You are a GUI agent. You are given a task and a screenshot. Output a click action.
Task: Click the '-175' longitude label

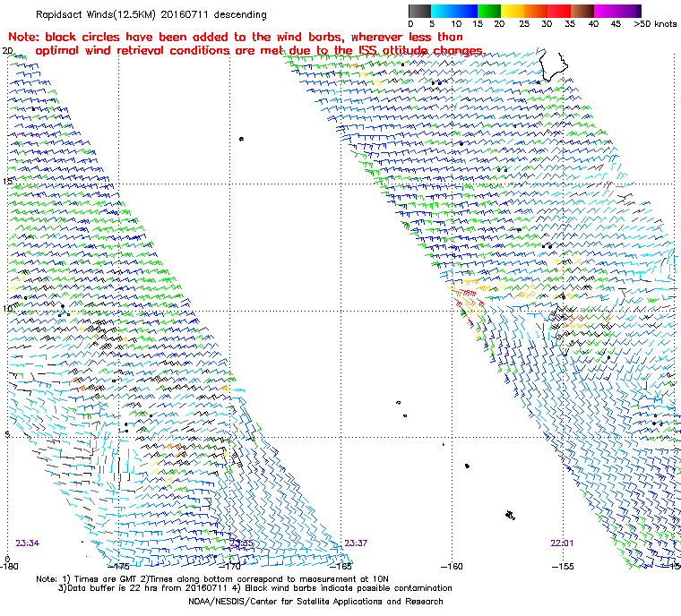(120, 566)
